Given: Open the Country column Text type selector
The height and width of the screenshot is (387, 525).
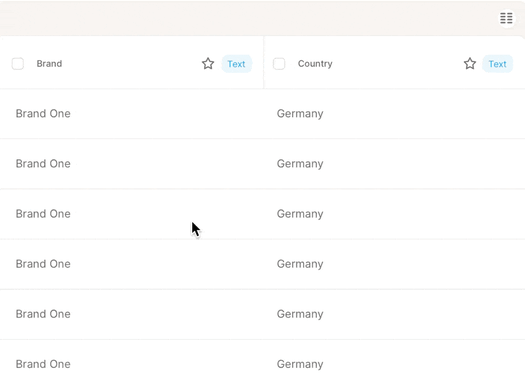Looking at the screenshot, I should pyautogui.click(x=497, y=64).
